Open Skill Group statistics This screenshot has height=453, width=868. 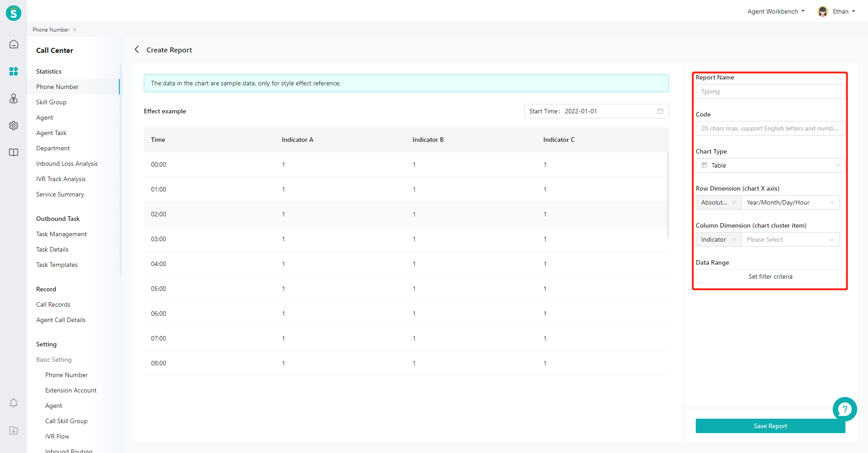point(51,102)
